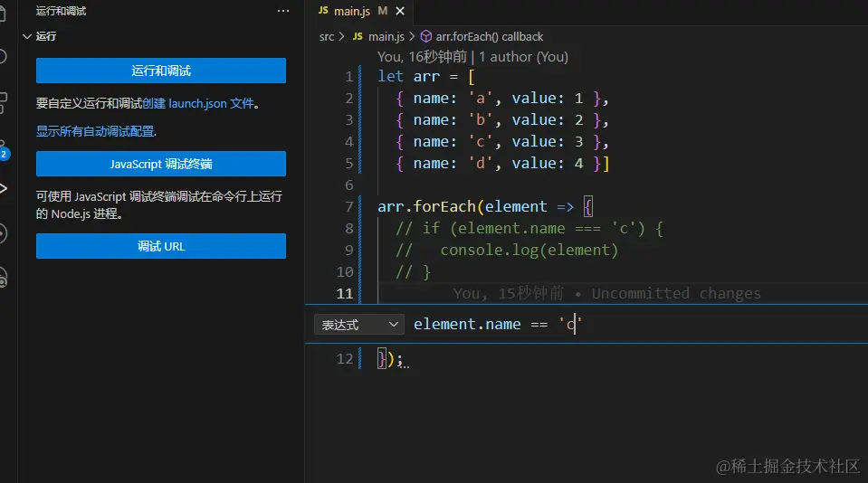Click line number 1 in the gutter

(348, 76)
